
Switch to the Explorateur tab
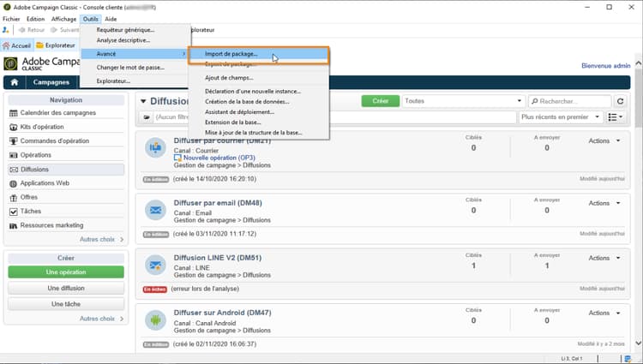point(56,45)
